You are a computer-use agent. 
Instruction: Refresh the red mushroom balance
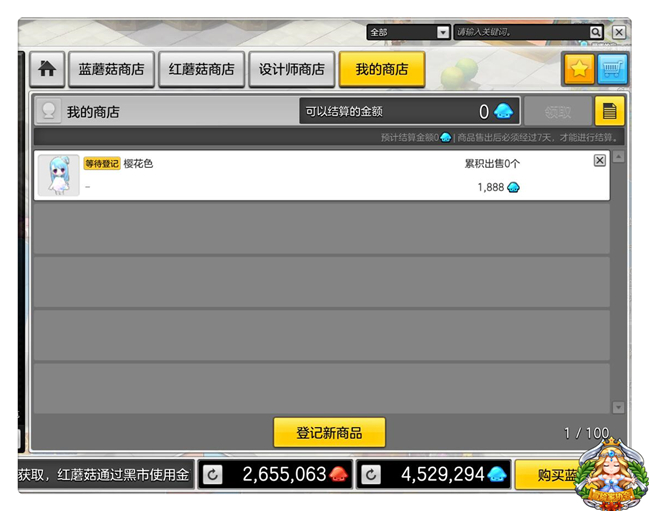tap(212, 474)
